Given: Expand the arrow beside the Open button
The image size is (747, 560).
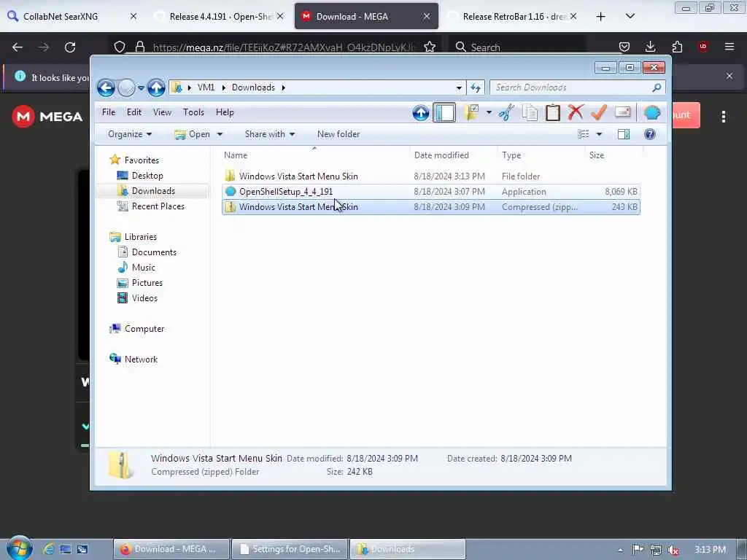Looking at the screenshot, I should click(220, 134).
